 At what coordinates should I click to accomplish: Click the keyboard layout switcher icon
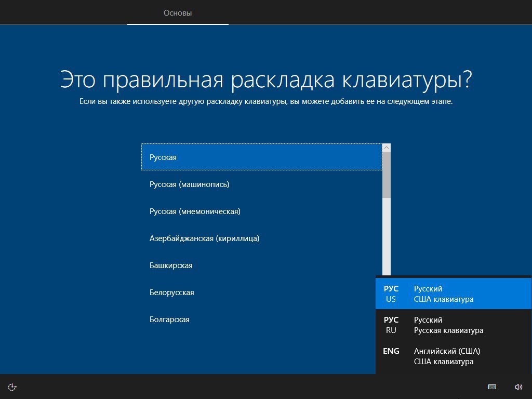491,387
